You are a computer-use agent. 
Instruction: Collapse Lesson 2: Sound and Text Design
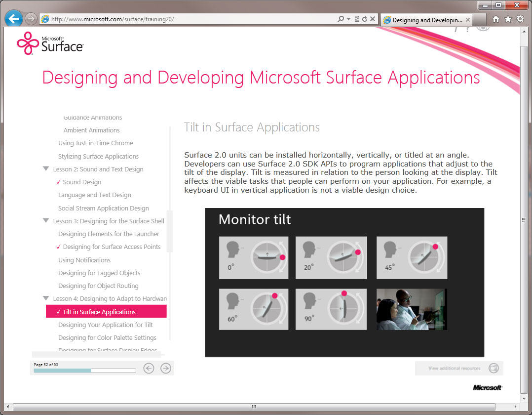46,169
